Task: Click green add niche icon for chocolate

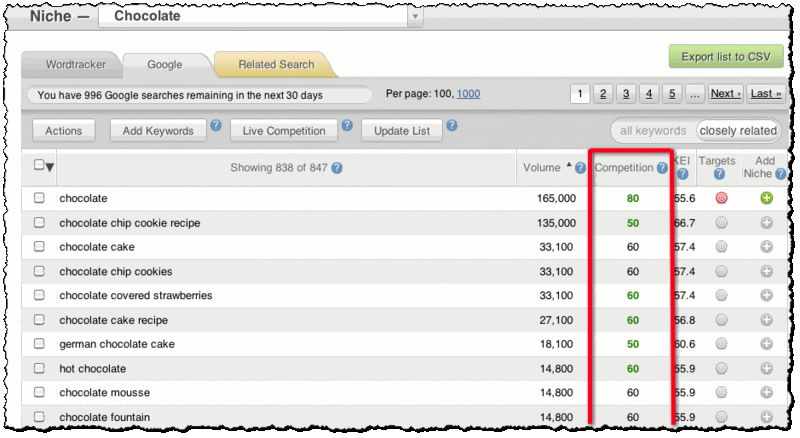Action: 766,198
